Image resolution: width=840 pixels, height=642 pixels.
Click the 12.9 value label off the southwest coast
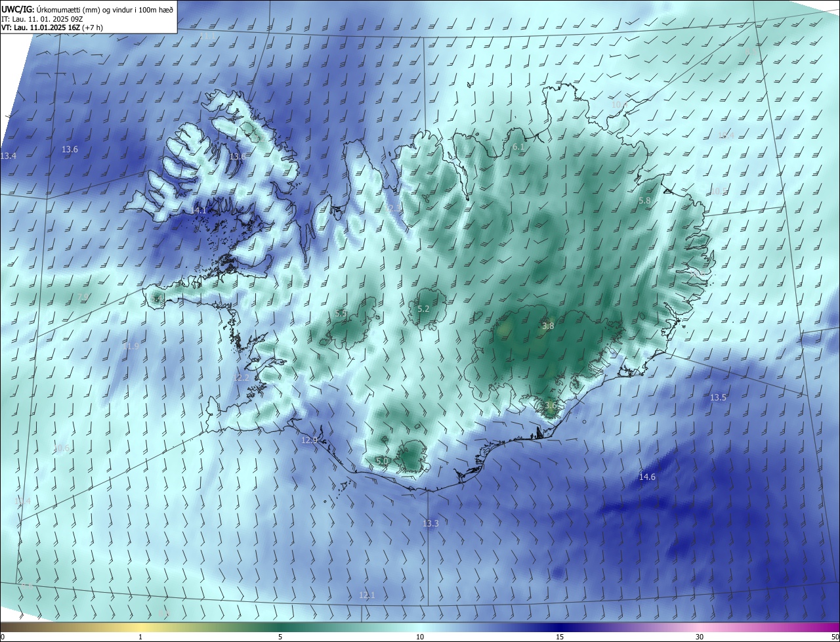coord(309,440)
